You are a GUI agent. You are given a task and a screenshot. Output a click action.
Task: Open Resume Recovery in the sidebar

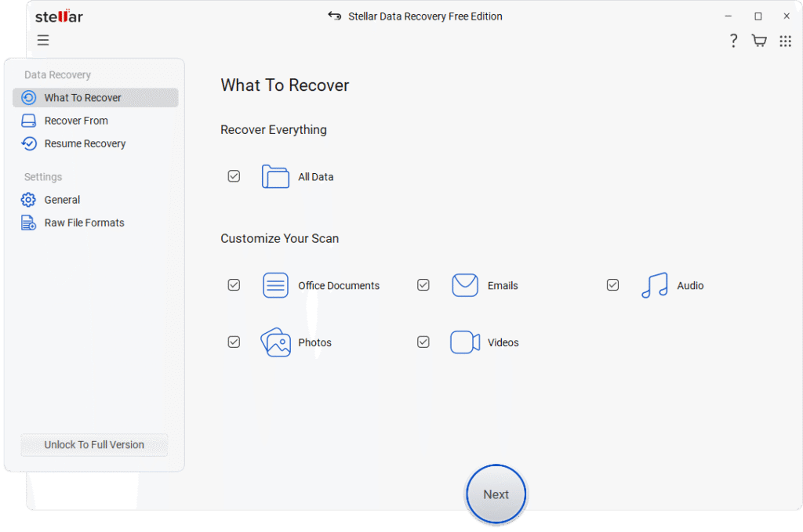(85, 143)
